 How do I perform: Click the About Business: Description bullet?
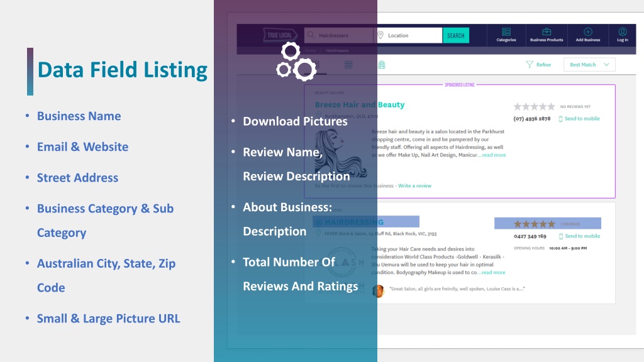[x=287, y=219]
